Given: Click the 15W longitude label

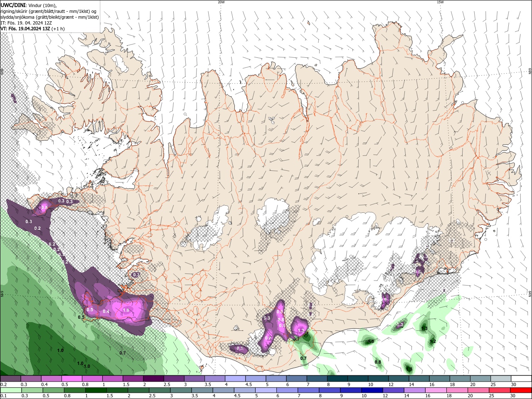Looking at the screenshot, I should point(441,2).
